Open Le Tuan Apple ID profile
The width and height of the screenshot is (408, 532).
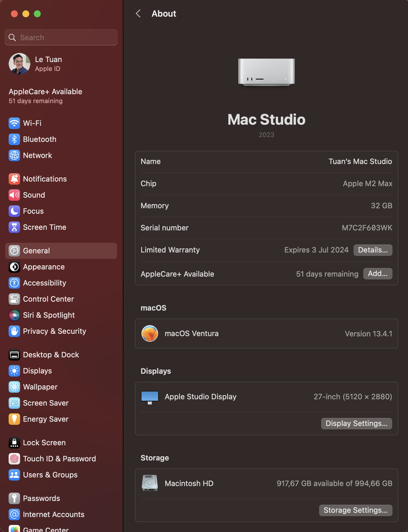point(61,64)
